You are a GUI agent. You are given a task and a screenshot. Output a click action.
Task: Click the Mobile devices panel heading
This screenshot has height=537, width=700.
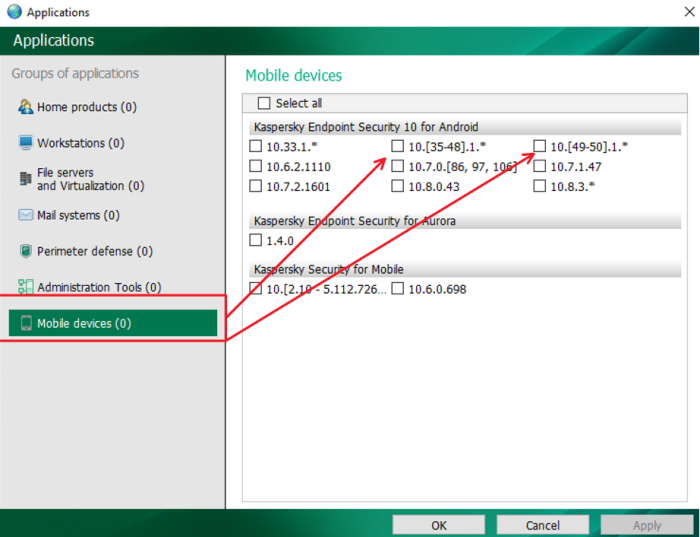tap(294, 75)
